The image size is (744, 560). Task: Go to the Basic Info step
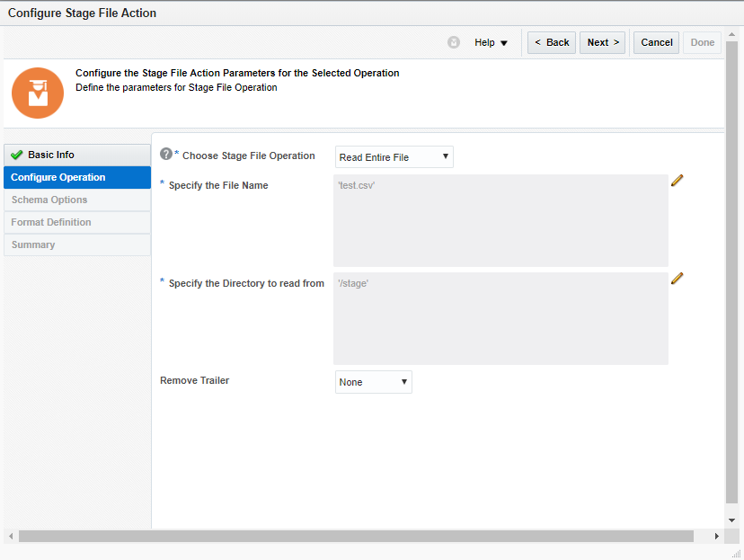coord(51,155)
